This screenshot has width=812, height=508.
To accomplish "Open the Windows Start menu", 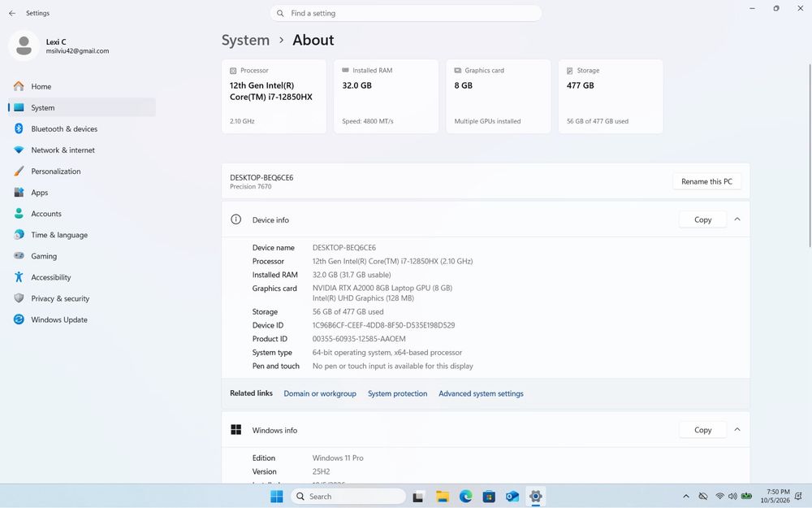I will [277, 496].
